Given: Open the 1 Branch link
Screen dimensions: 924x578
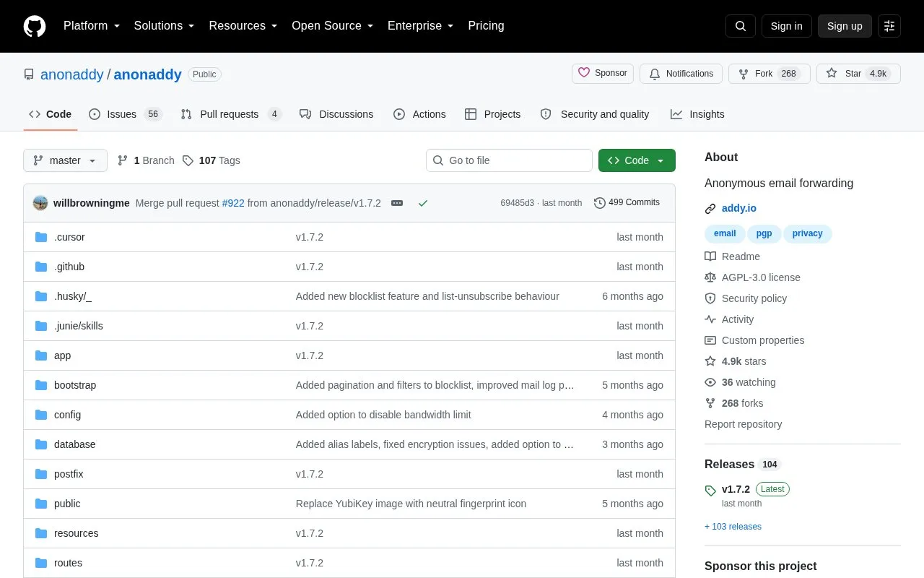Looking at the screenshot, I should [x=146, y=160].
